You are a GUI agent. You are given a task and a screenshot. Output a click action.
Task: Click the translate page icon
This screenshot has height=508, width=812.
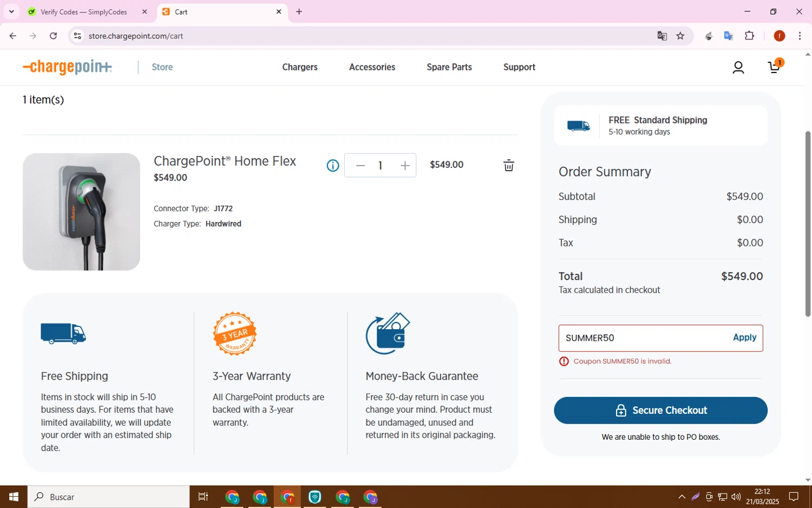[x=662, y=36]
